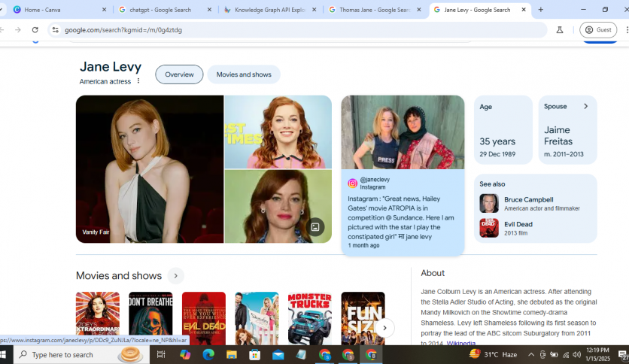This screenshot has width=629, height=364.
Task: Open the Movies and shows heading
Action: point(119,276)
